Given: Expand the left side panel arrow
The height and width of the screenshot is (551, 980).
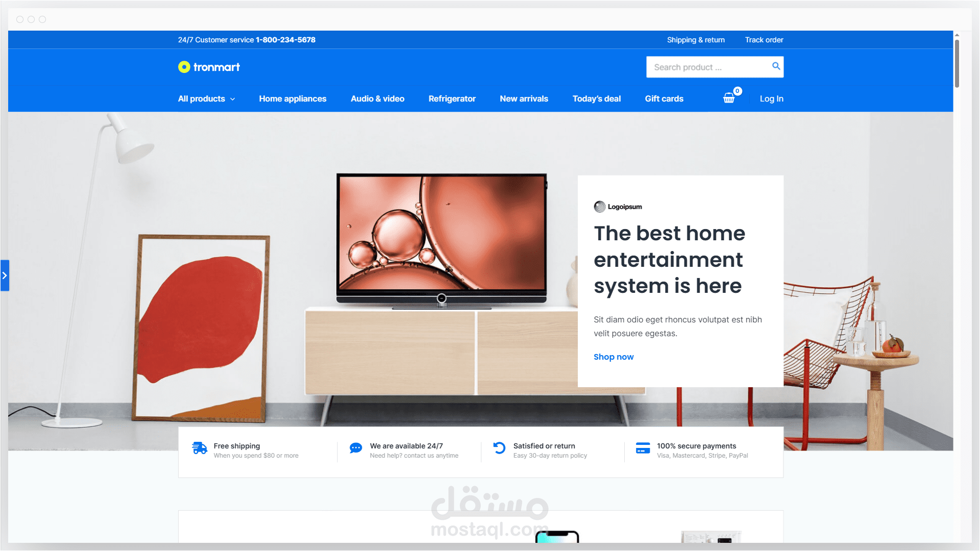Looking at the screenshot, I should pyautogui.click(x=5, y=275).
